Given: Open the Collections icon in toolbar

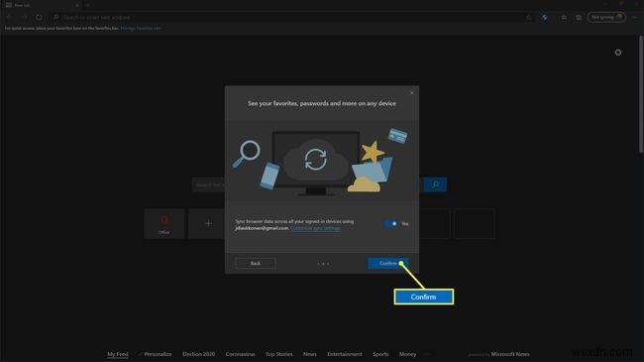Looking at the screenshot, I should tap(579, 17).
